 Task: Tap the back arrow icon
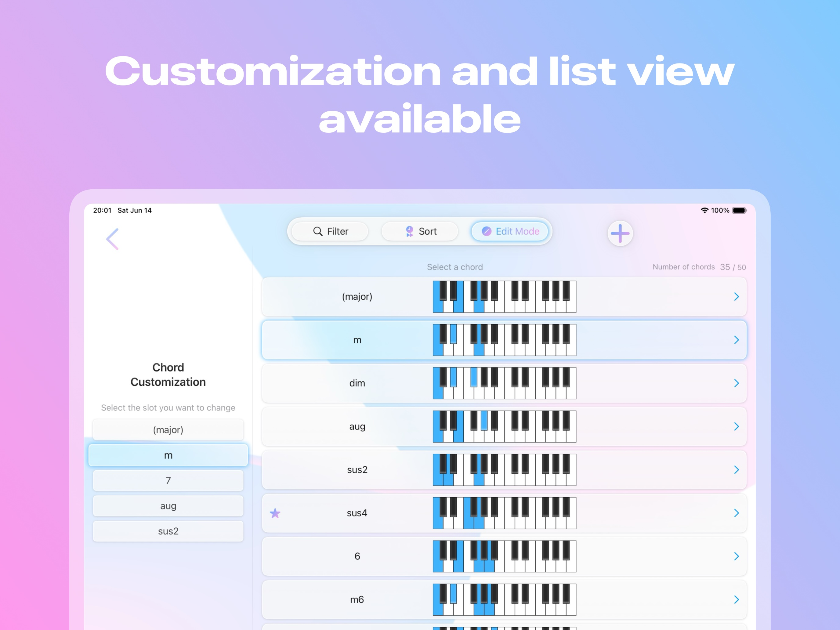pyautogui.click(x=112, y=239)
